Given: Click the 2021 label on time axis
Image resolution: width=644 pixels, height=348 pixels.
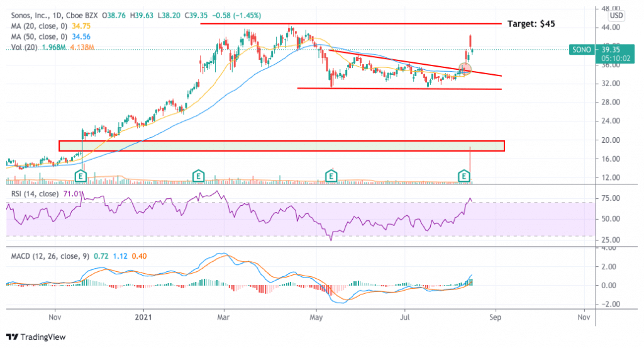Looking at the screenshot, I should (x=144, y=317).
